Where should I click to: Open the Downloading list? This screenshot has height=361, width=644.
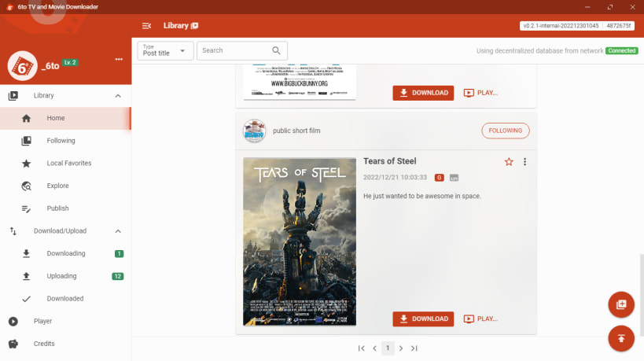[x=66, y=254]
